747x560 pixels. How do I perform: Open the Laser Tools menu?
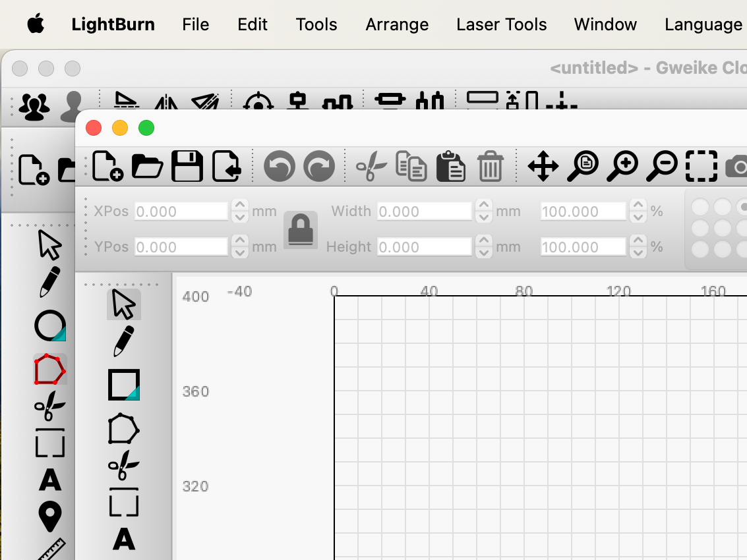click(501, 24)
